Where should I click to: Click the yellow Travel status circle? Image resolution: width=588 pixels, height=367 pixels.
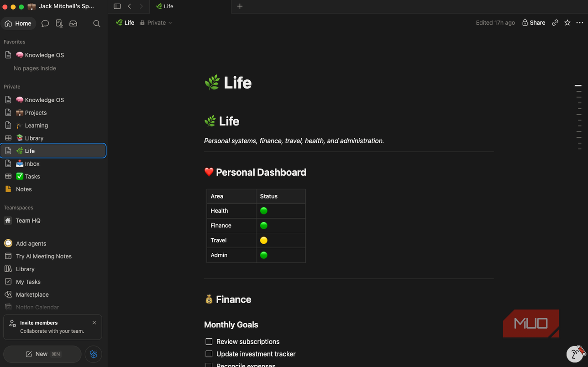(263, 240)
